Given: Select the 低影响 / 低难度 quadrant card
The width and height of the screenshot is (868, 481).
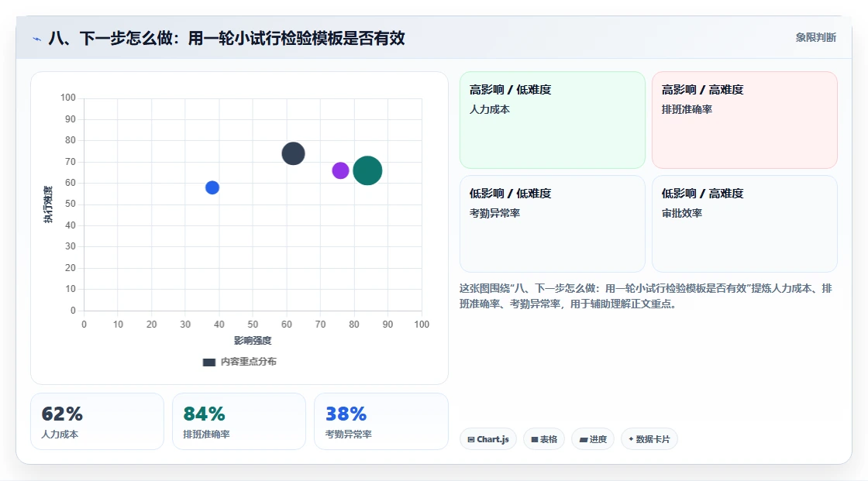Looking at the screenshot, I should tap(553, 224).
